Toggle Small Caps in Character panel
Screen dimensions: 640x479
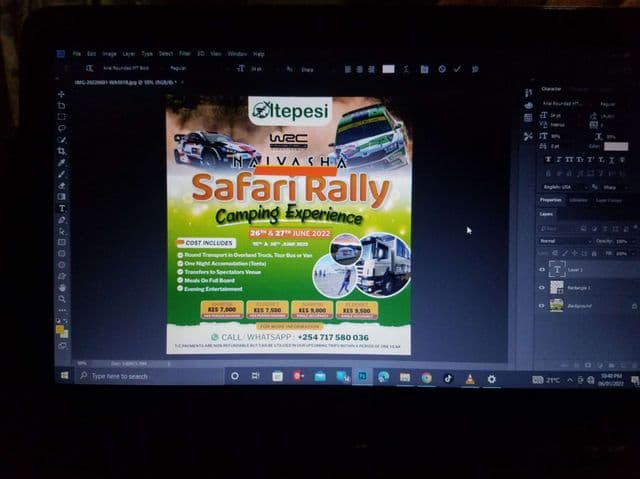point(580,160)
